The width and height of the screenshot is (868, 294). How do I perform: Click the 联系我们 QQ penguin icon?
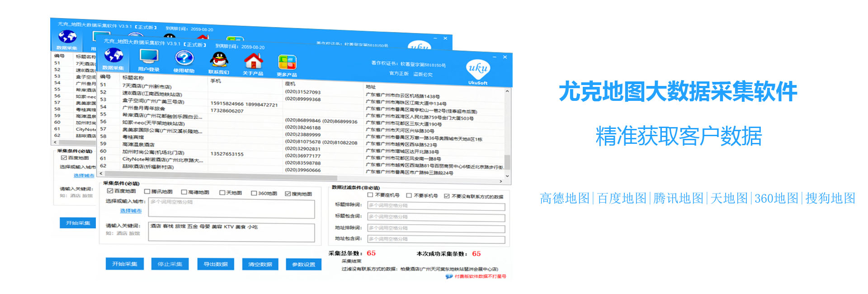219,60
